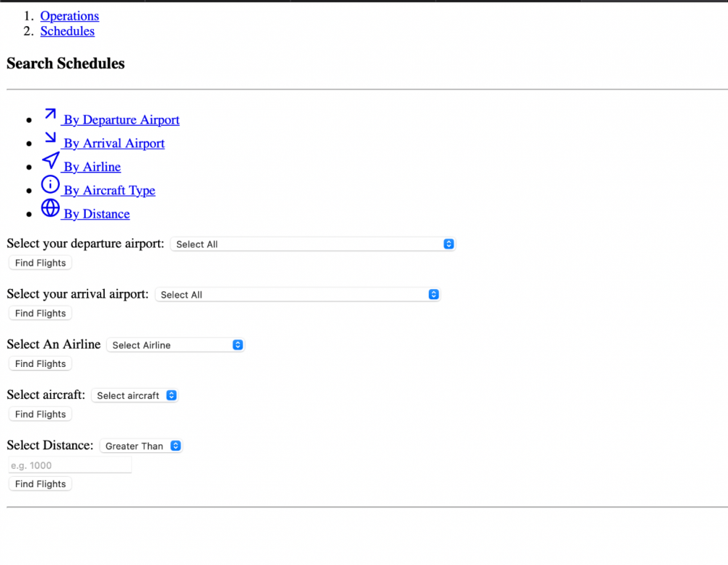Expand the Select aircraft dropdown
Screen dimensions: 728x565
coord(135,395)
